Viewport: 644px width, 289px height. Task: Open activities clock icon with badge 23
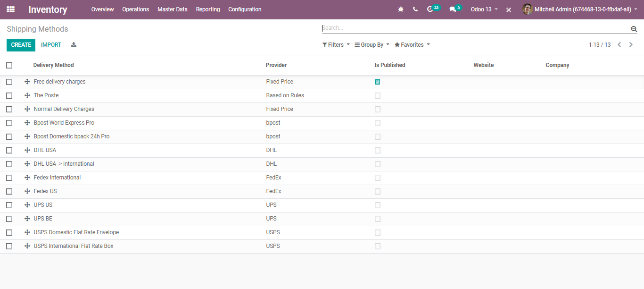[x=433, y=9]
